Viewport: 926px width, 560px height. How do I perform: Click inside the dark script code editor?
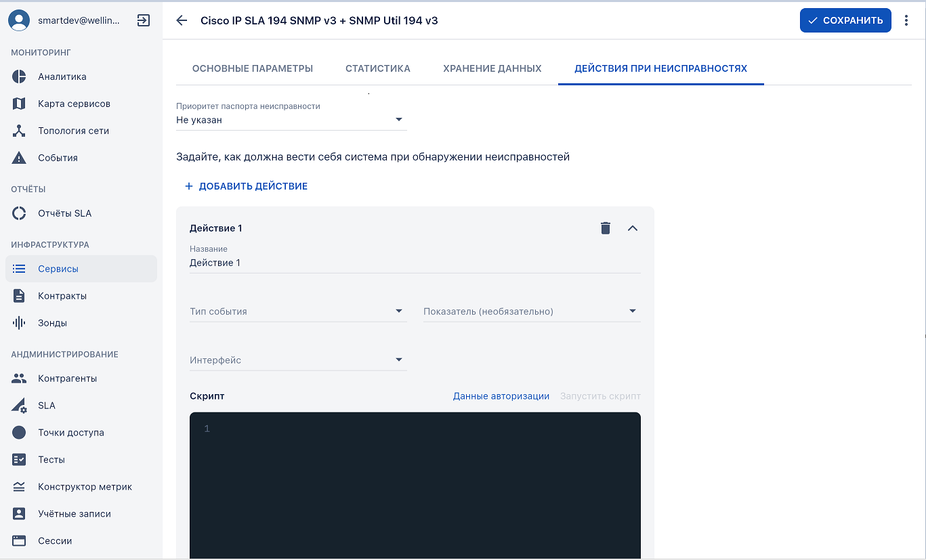pos(415,486)
